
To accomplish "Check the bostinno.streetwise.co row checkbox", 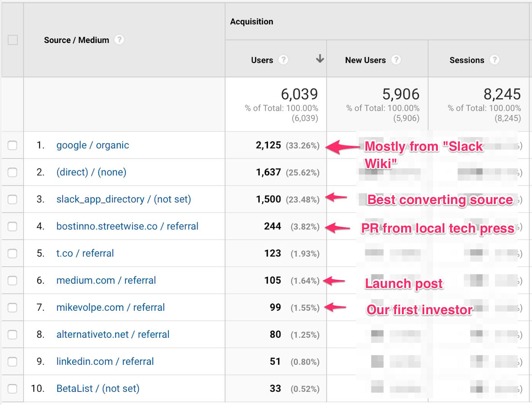I will [x=13, y=226].
